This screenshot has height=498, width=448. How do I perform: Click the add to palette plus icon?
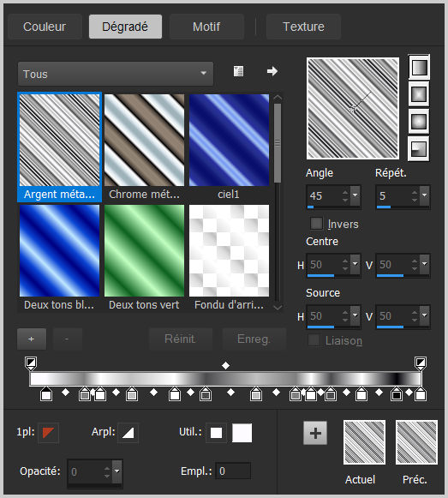click(315, 433)
